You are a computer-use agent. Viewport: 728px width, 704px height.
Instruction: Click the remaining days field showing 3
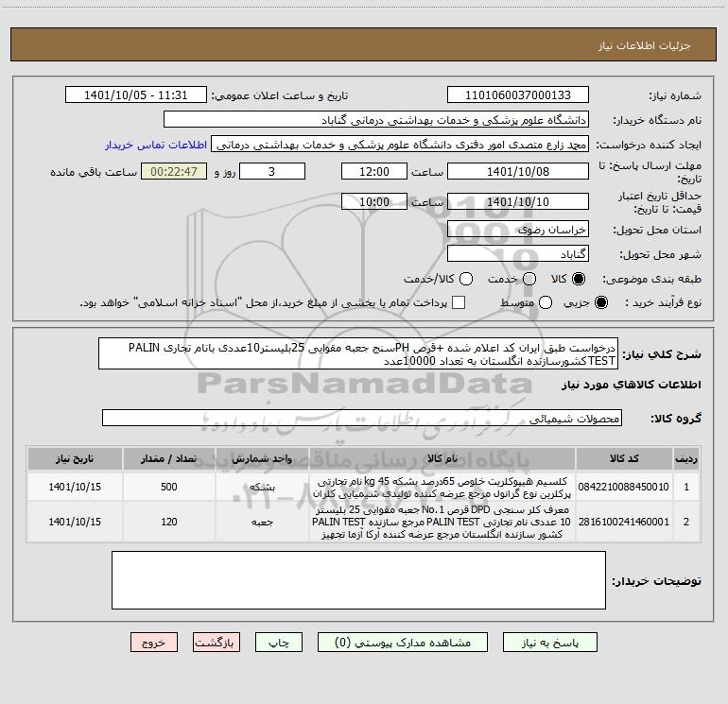[272, 171]
